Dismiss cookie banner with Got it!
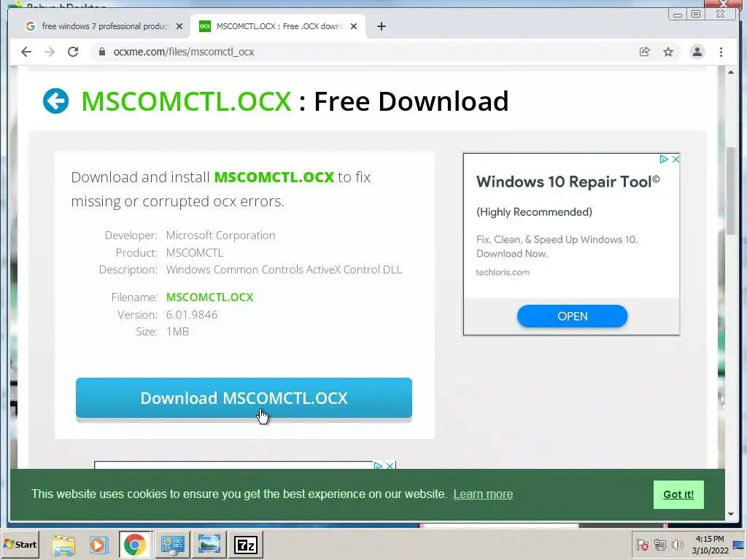 (x=678, y=494)
